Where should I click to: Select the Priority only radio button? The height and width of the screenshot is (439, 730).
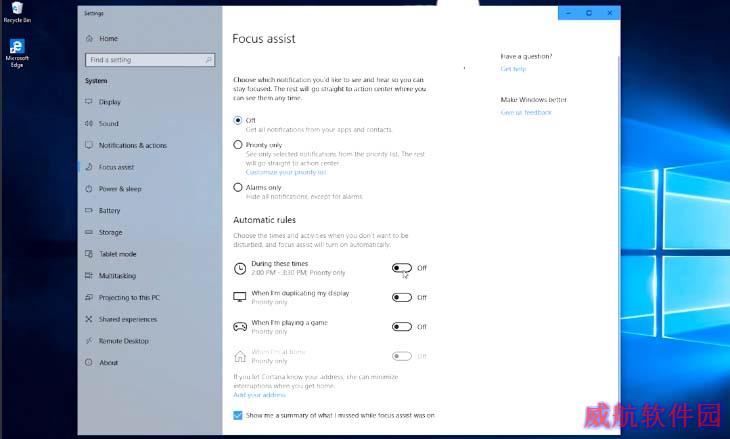[238, 145]
